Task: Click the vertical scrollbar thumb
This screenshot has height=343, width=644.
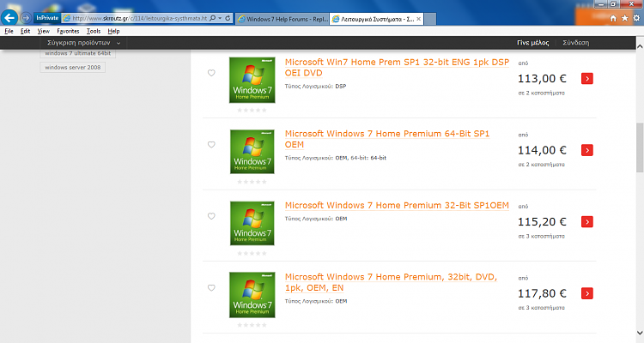Action: (x=640, y=147)
